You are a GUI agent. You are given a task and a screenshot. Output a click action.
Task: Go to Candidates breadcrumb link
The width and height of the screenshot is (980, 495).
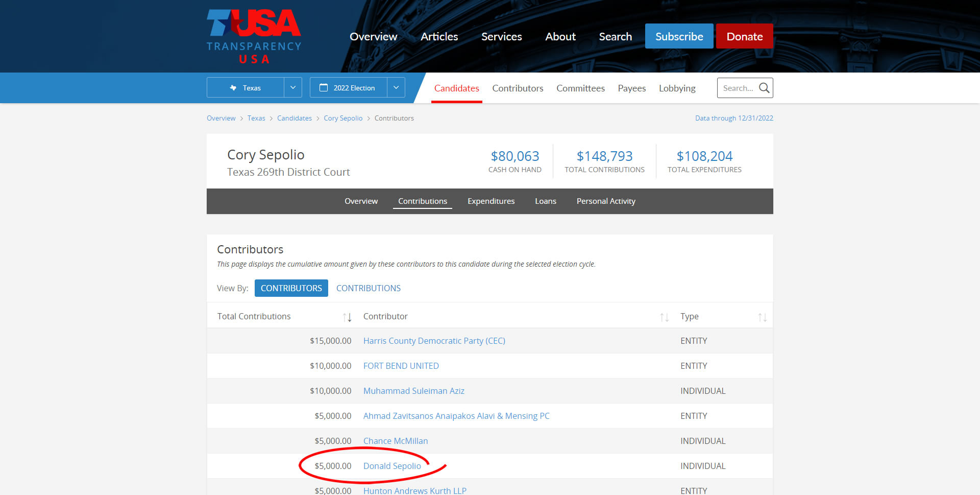coord(295,118)
